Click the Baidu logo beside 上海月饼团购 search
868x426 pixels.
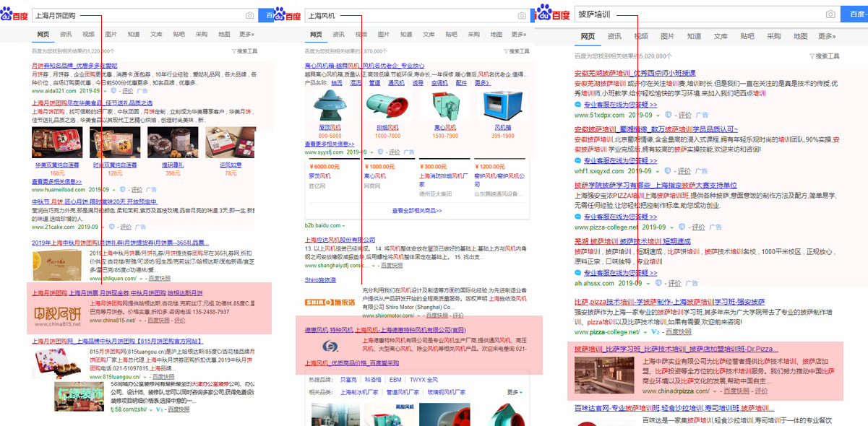pyautogui.click(x=14, y=14)
